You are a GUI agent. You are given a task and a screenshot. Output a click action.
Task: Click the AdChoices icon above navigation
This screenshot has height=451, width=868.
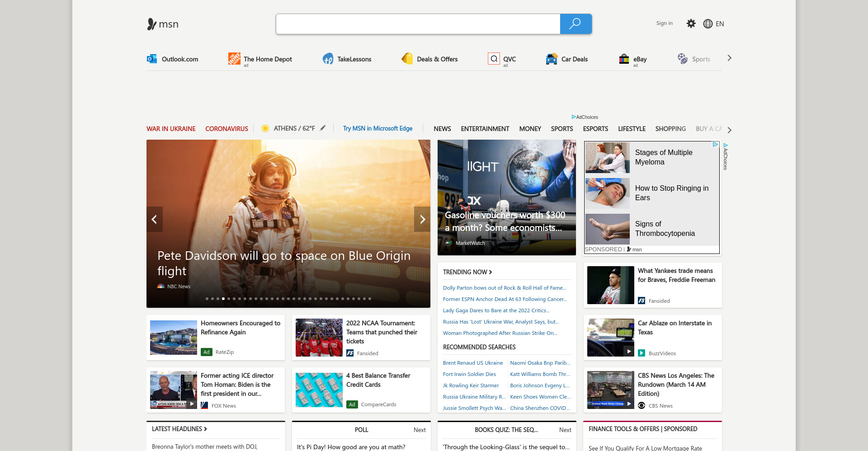(574, 117)
